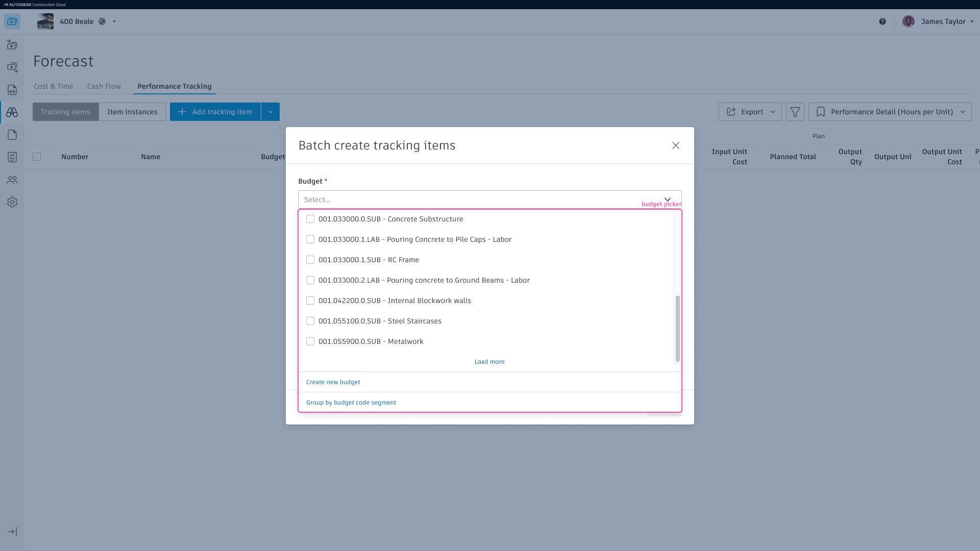980x551 pixels.
Task: Click the 400 Beale project thumbnail
Action: 45,21
